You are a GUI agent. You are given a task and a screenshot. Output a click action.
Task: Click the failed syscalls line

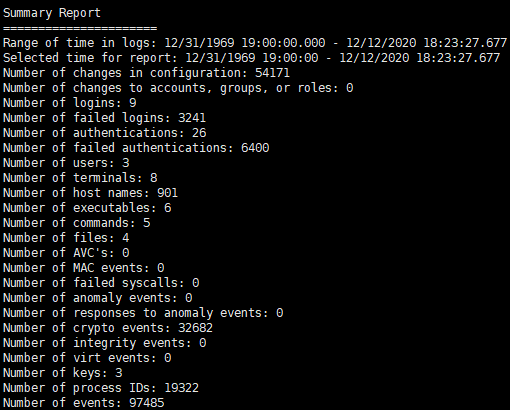pos(101,283)
